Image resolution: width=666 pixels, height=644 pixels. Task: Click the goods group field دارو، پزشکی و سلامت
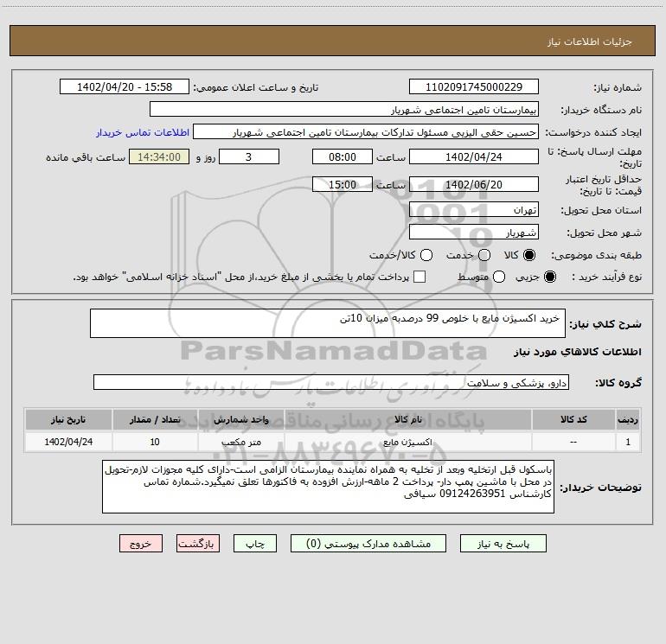[331, 382]
